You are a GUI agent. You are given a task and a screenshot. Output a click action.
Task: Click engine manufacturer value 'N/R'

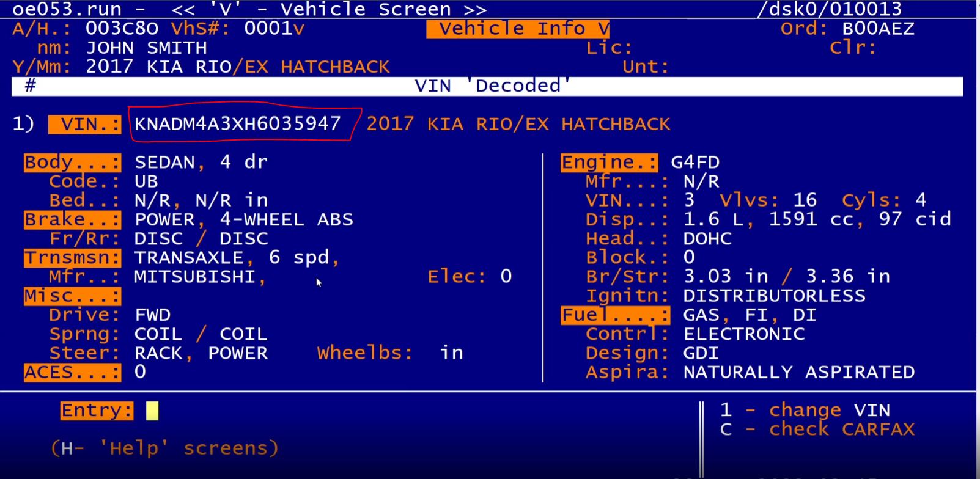tap(701, 181)
